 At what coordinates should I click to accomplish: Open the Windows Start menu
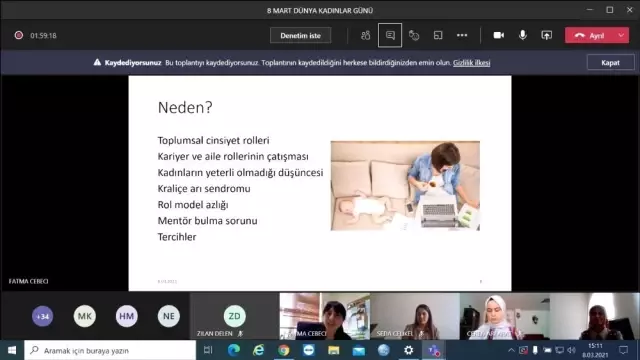12,350
